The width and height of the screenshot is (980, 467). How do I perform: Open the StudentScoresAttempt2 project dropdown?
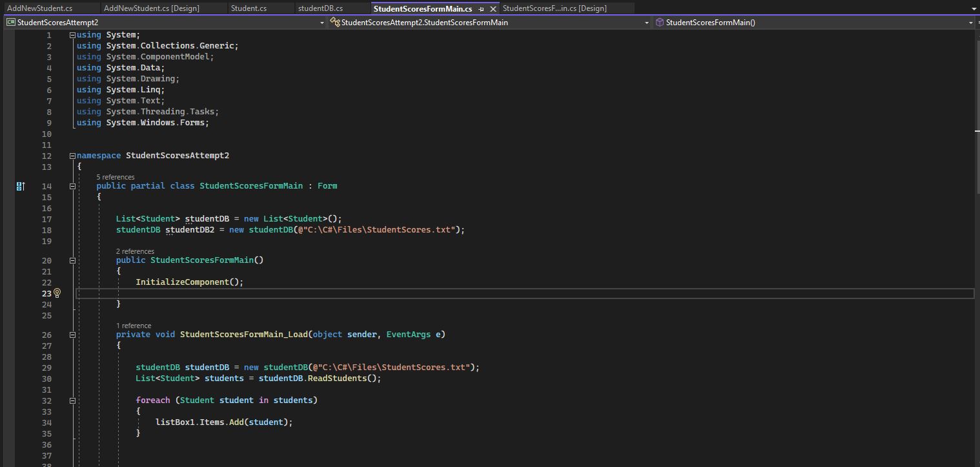322,23
